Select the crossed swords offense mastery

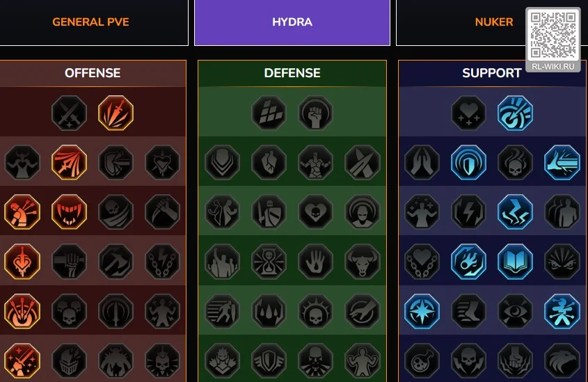point(70,113)
